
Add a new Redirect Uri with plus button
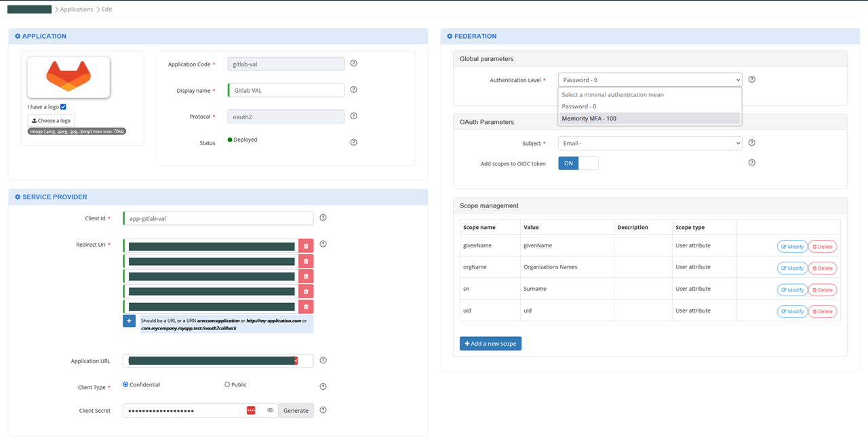(x=129, y=321)
